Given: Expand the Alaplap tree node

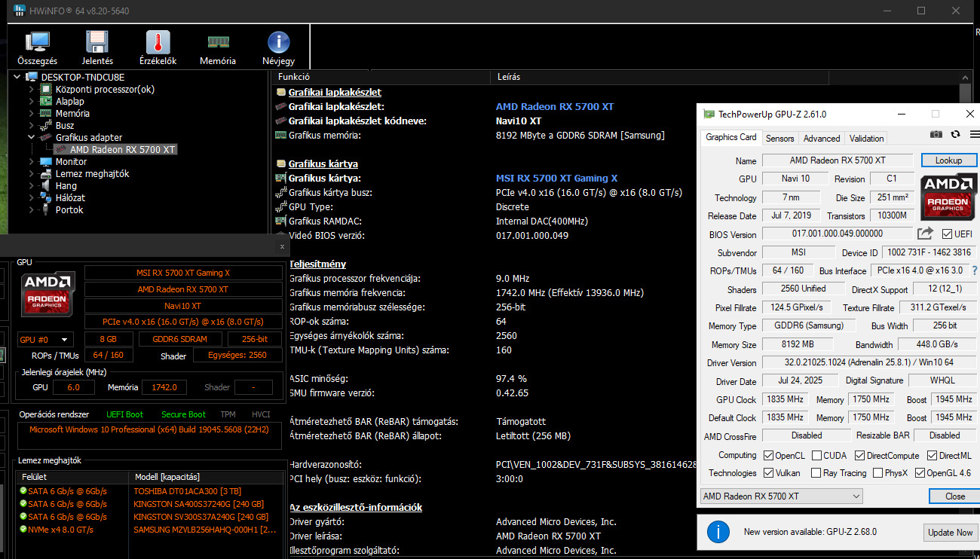Looking at the screenshot, I should point(32,101).
